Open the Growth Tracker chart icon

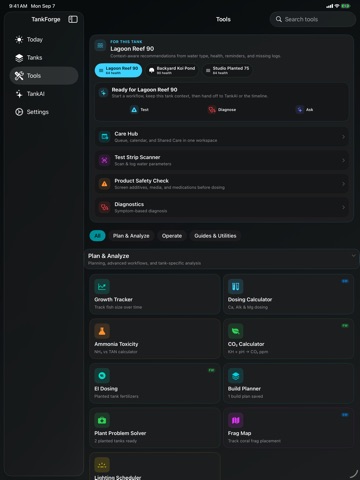pos(102,286)
